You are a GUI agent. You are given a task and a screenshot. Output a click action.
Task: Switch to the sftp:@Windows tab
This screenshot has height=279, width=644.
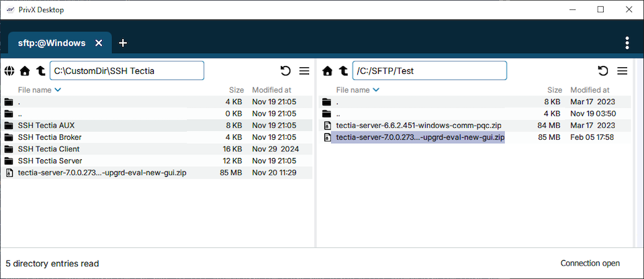[52, 43]
